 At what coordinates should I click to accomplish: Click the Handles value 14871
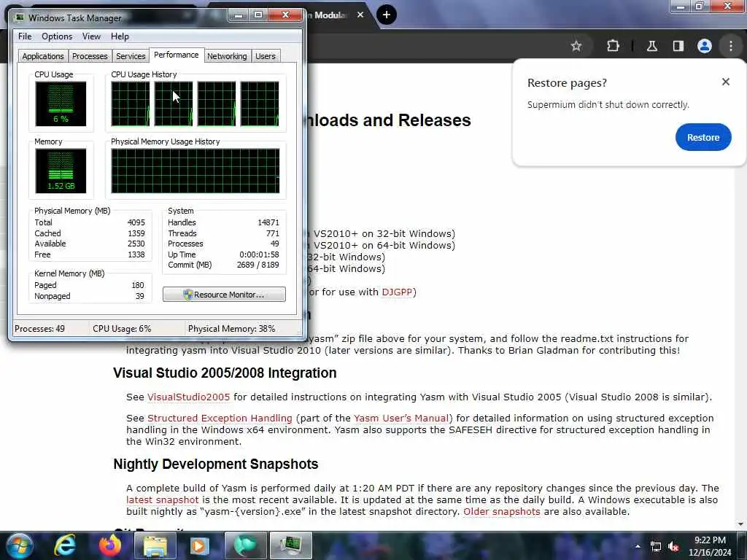click(268, 222)
